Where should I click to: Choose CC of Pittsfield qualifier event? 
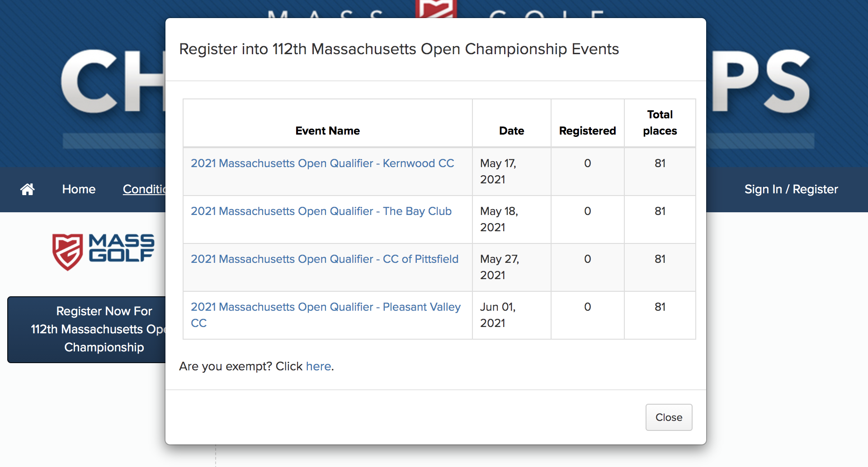click(325, 259)
